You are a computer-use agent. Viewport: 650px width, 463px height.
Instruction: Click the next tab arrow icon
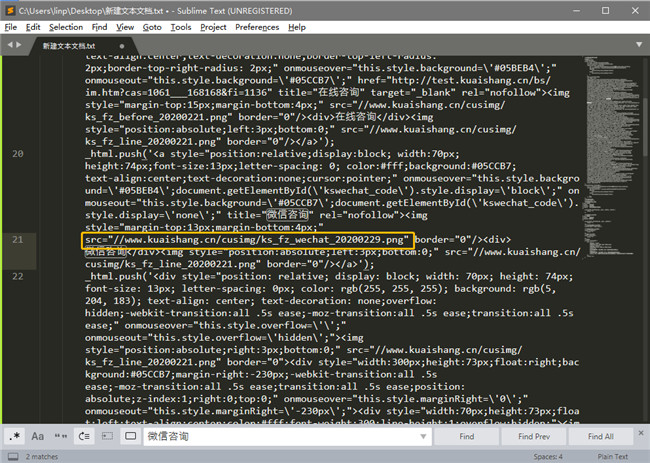[x=20, y=46]
